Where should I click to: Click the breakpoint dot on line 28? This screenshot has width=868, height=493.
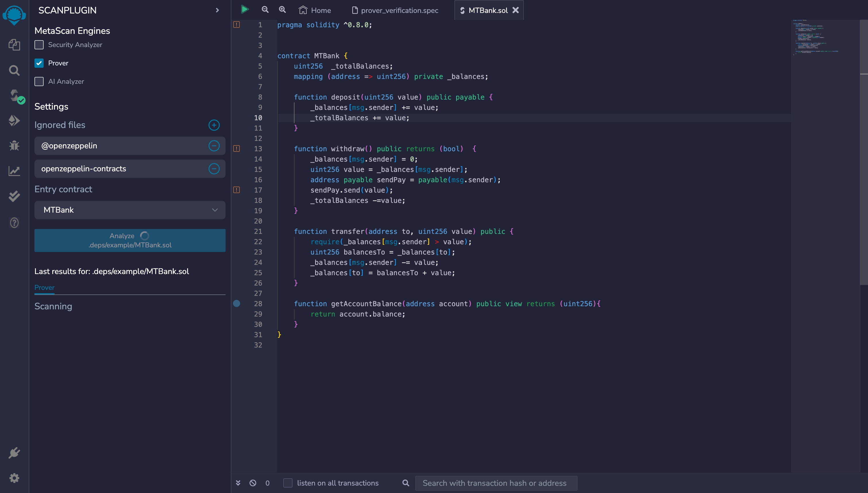[237, 303]
